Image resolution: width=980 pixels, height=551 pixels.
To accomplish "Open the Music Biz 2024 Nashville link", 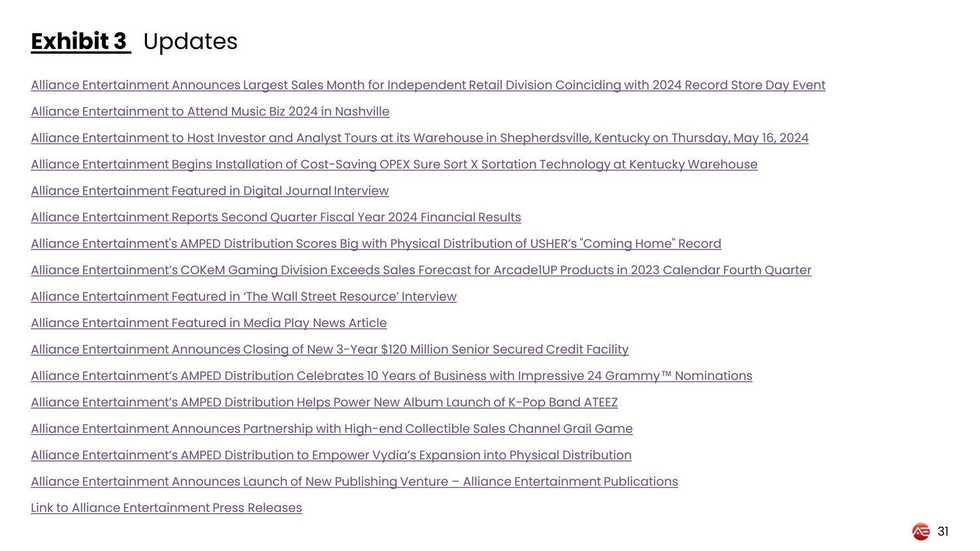I will click(210, 112).
